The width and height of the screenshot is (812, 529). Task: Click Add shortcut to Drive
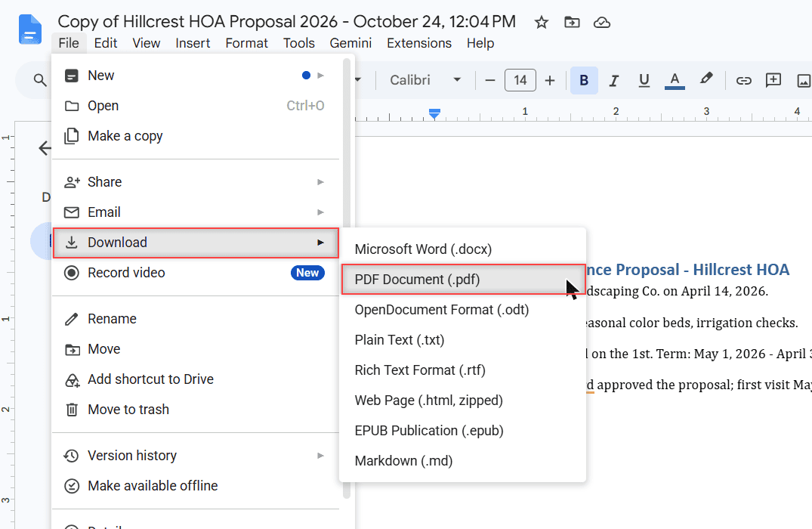click(x=196, y=379)
